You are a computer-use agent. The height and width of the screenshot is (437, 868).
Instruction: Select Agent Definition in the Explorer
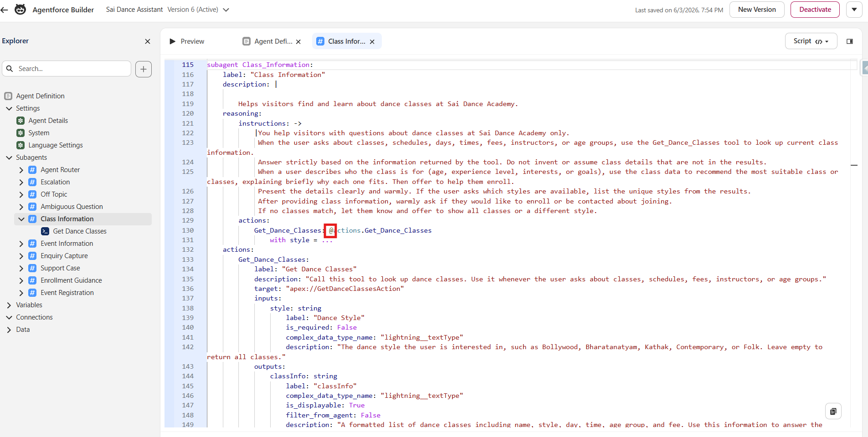(40, 96)
